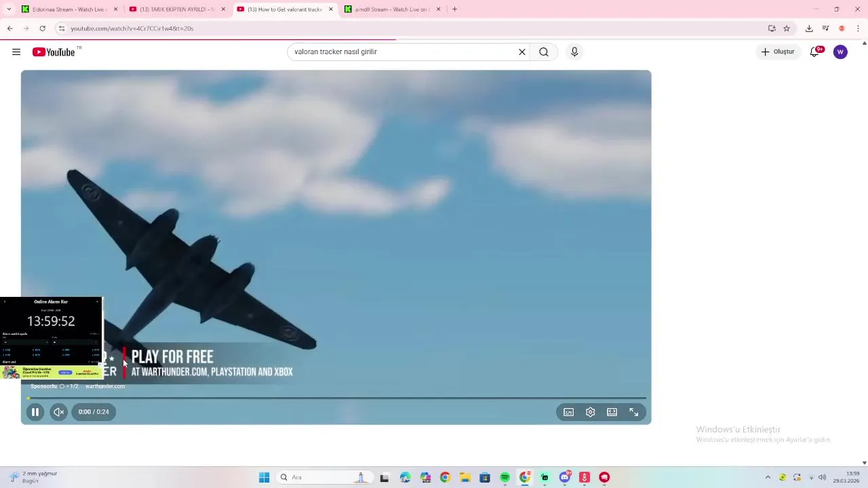Bookmark this page with star
The height and width of the screenshot is (488, 868).
787,28
